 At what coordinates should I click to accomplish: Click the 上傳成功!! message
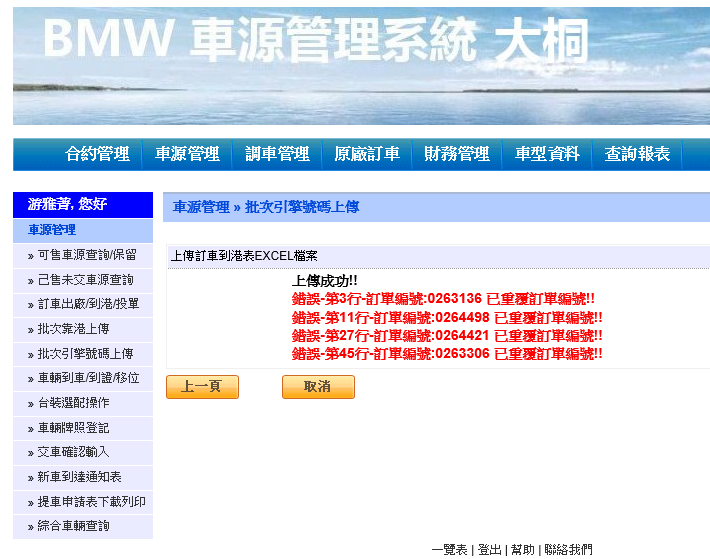coord(325,281)
